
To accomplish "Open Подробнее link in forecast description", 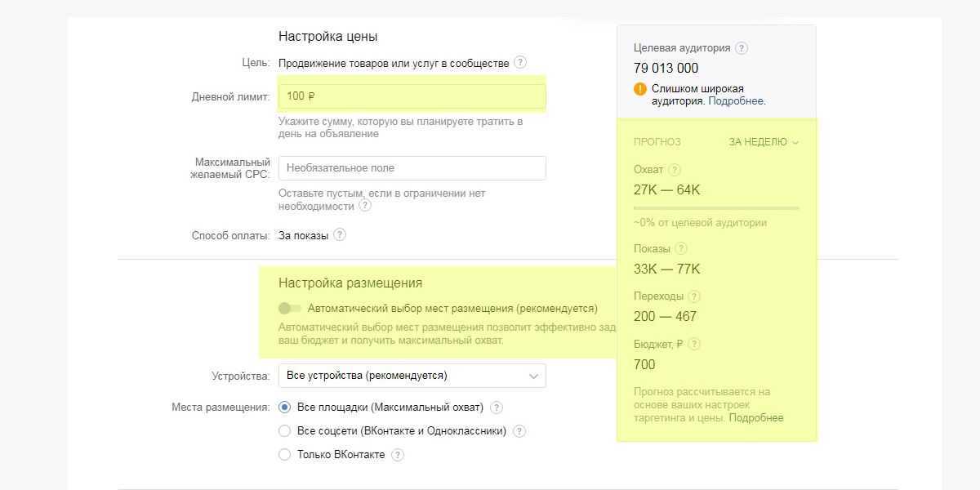I will point(755,418).
